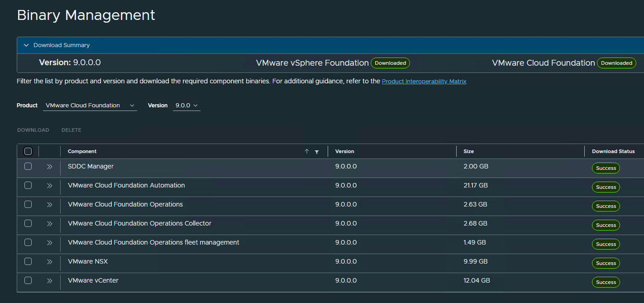The image size is (644, 303).
Task: Click Downloaded badge next to VMware Cloud Foundation
Action: (616, 63)
